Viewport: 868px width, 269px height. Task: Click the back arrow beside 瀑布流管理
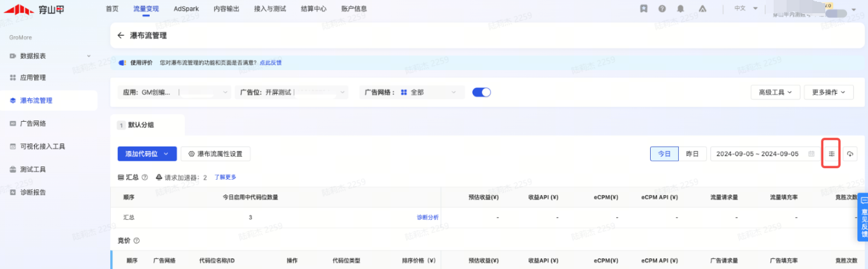pos(120,36)
